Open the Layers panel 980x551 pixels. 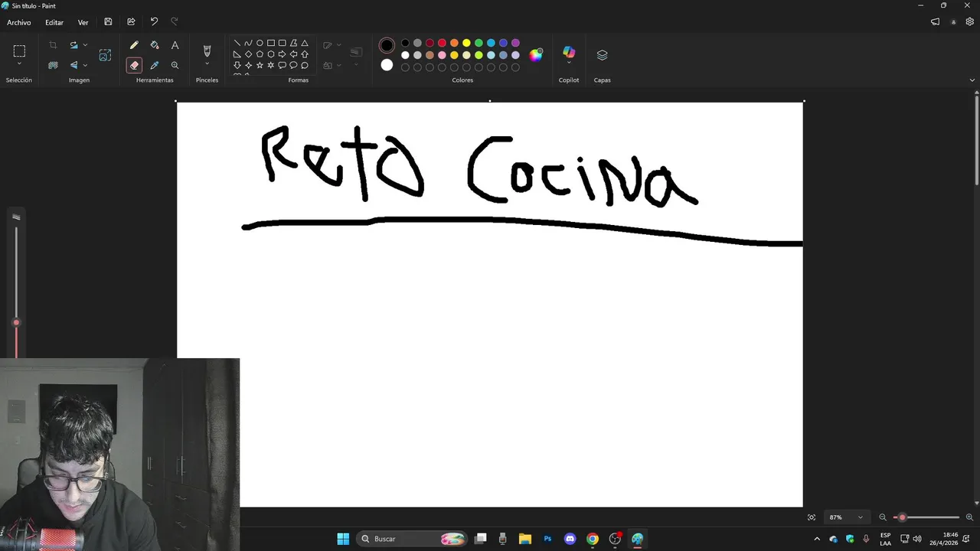point(602,55)
